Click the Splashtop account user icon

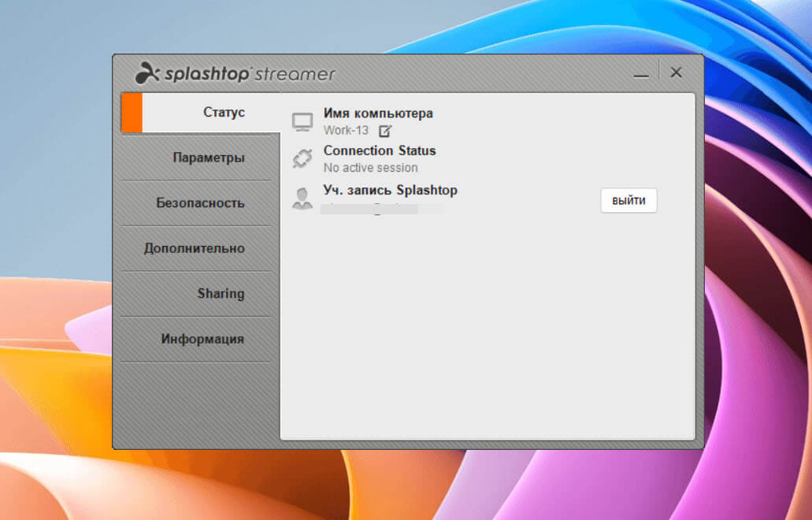tap(302, 199)
